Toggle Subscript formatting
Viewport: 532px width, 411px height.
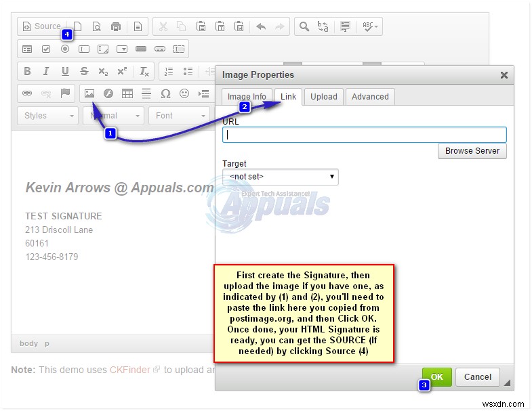click(103, 71)
